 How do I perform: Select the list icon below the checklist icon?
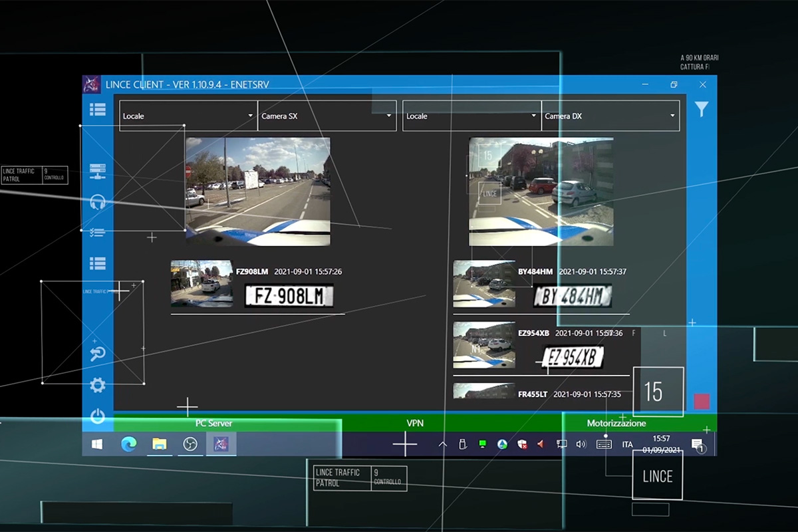98,263
